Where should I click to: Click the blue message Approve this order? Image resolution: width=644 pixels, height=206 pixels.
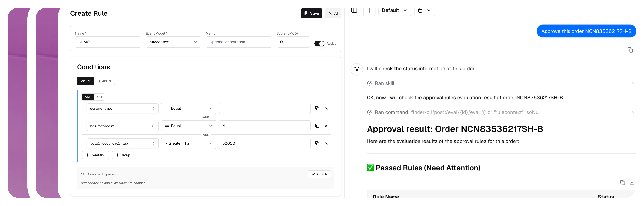click(586, 31)
